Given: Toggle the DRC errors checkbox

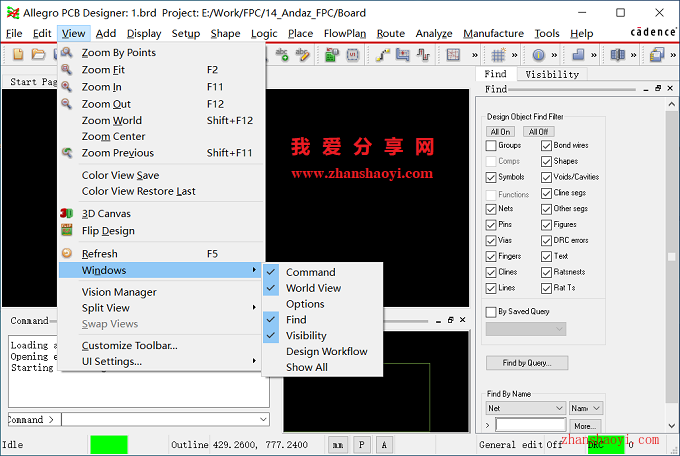Looking at the screenshot, I should 546,241.
